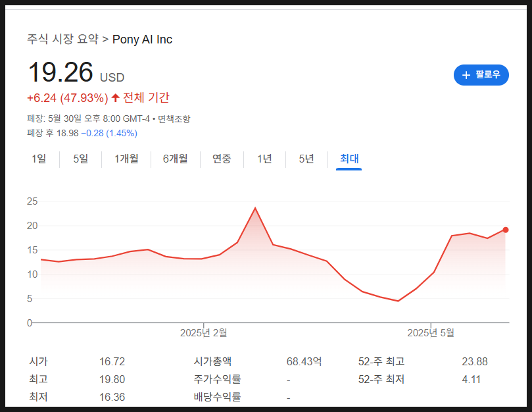This screenshot has height=412, width=532.
Task: Click the up arrow icon beside 전체 기간
Action: (x=115, y=98)
